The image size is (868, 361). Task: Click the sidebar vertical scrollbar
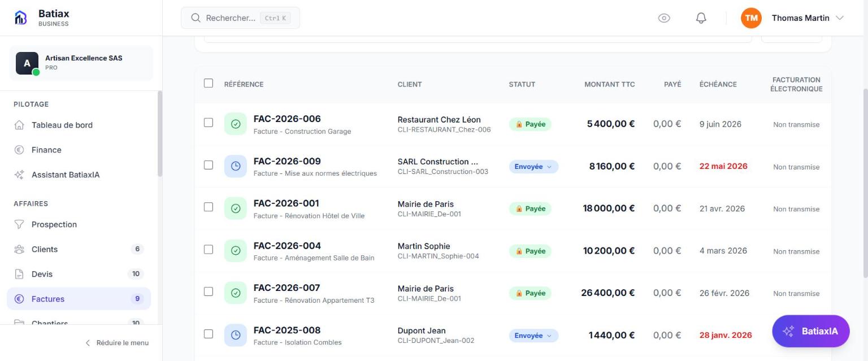(160, 134)
